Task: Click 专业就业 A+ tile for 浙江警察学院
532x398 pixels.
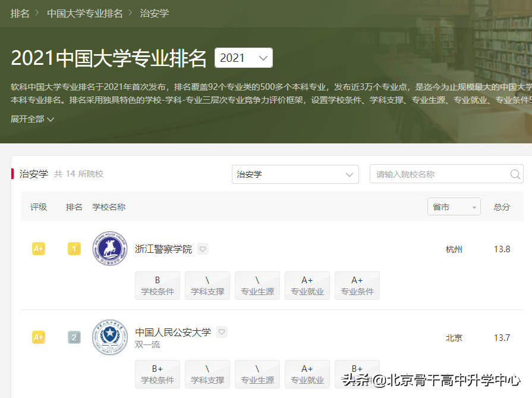Action: pyautogui.click(x=307, y=286)
